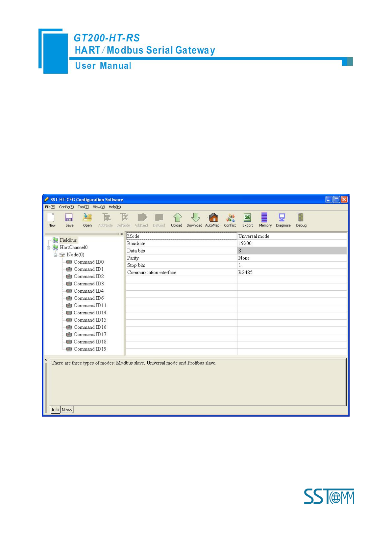Select Command ID11 in the tree

(x=90, y=305)
